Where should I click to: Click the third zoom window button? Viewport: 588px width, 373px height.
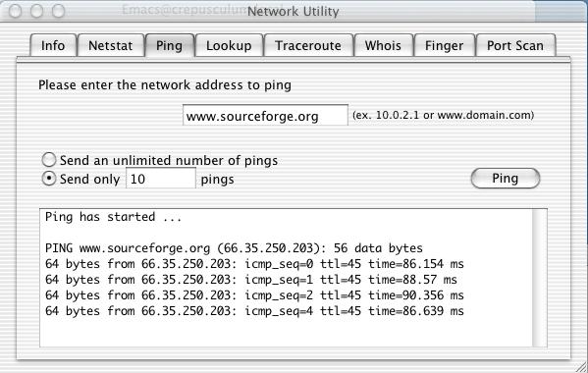58,11
